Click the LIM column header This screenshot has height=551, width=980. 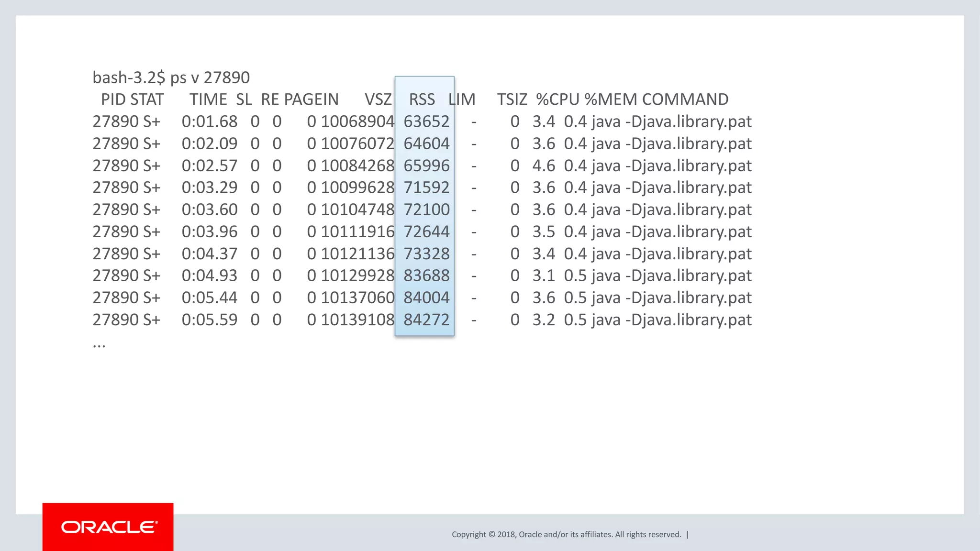tap(462, 99)
